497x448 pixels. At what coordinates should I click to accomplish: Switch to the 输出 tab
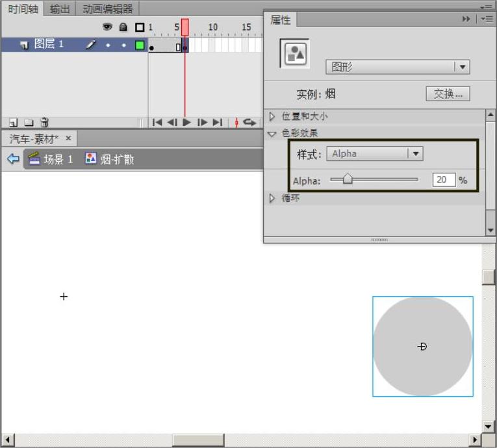click(60, 8)
